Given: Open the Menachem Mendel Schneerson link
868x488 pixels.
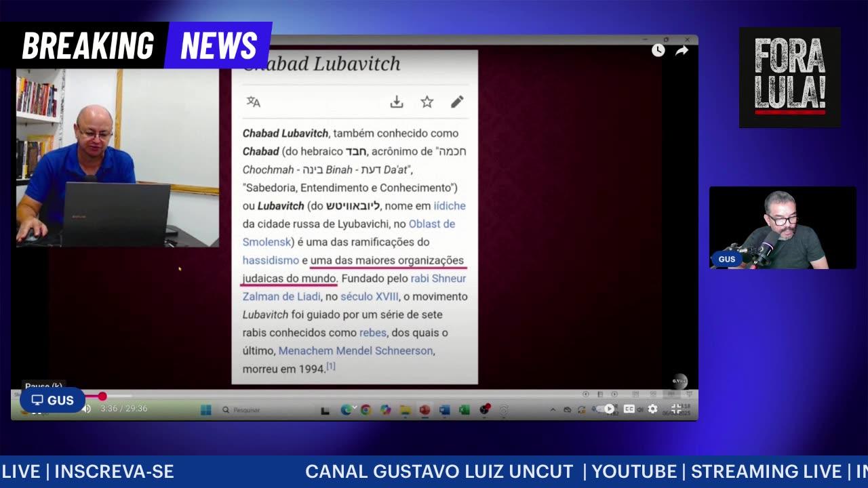Looking at the screenshot, I should [355, 350].
